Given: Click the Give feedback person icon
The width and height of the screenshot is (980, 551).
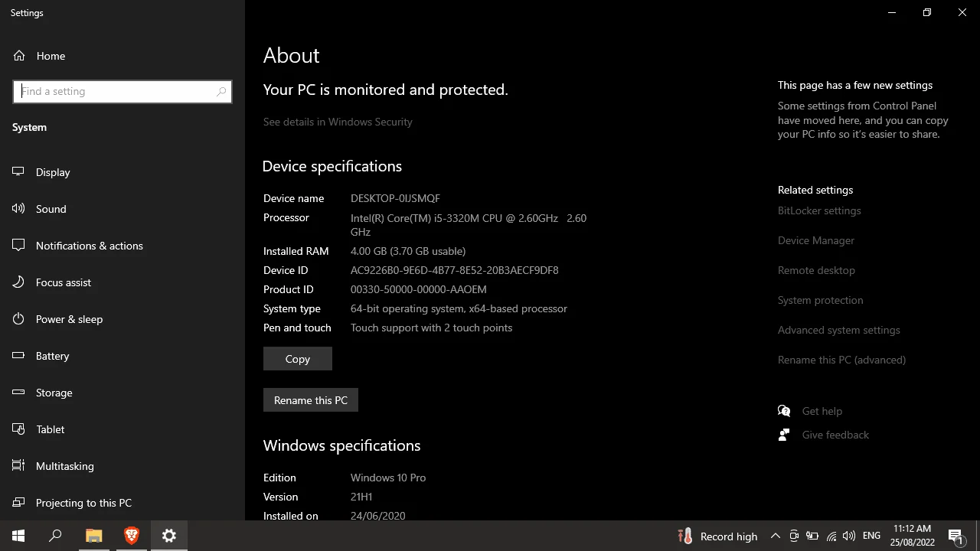Looking at the screenshot, I should (x=784, y=435).
